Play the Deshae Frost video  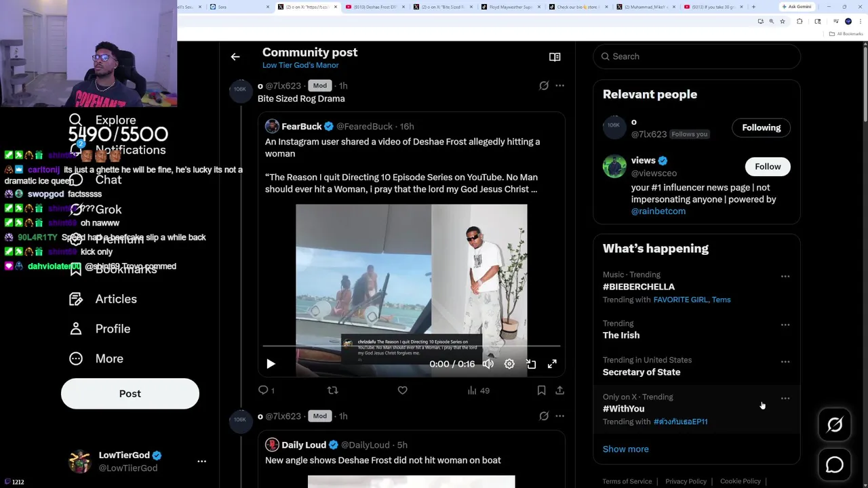[271, 364]
